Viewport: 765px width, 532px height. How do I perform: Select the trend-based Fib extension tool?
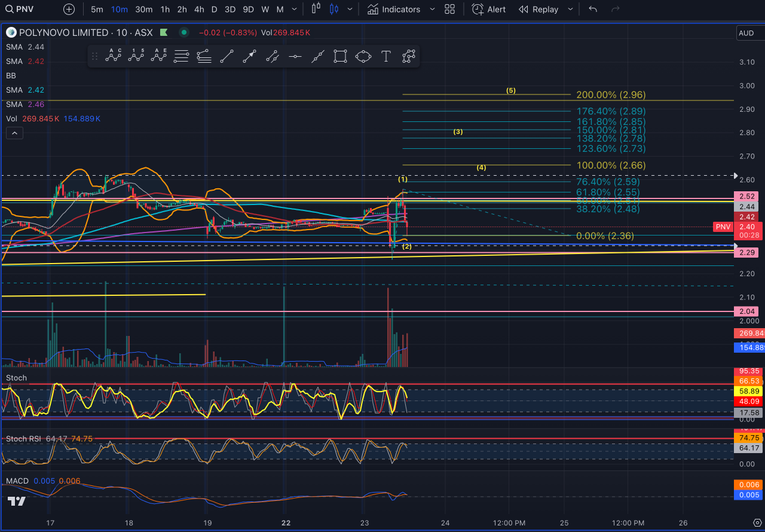pyautogui.click(x=204, y=56)
